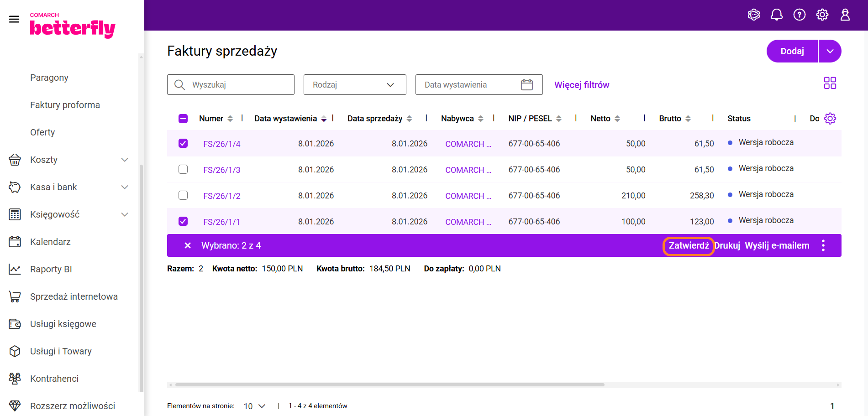
Task: Open Faktury proforma menu item
Action: coord(65,105)
